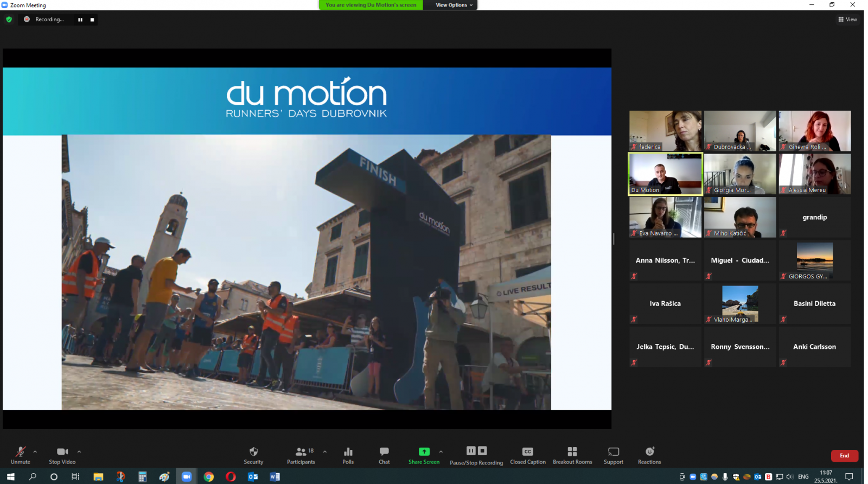Viewport: 868px width, 484px height.
Task: Expand participants options arrow
Action: [325, 451]
